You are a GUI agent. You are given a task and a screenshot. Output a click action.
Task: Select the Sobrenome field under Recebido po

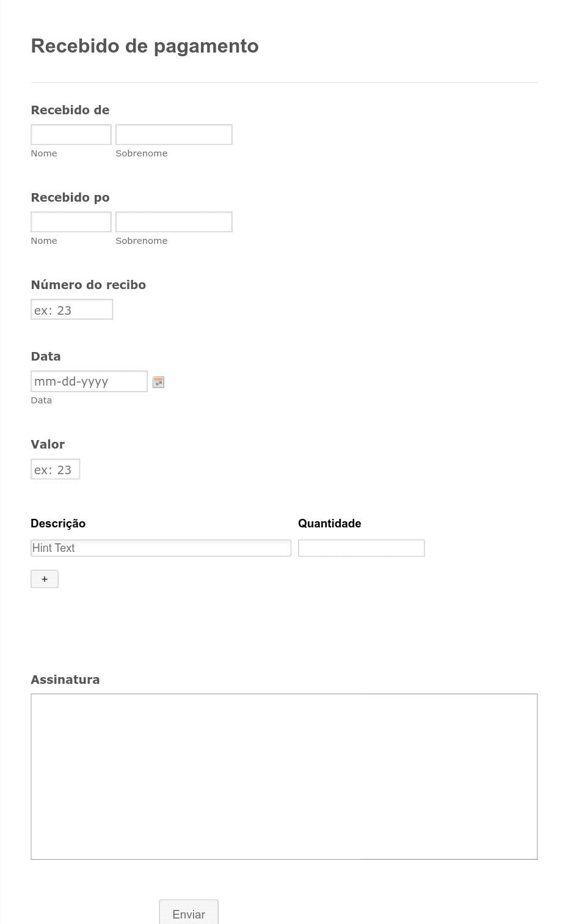click(x=174, y=222)
